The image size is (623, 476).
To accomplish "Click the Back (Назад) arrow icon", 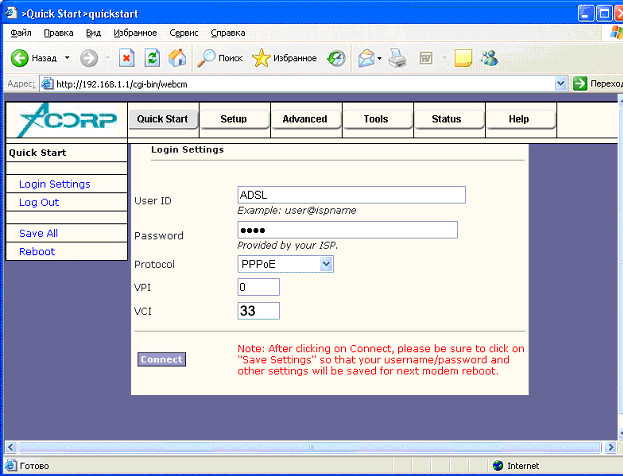I will point(19,58).
